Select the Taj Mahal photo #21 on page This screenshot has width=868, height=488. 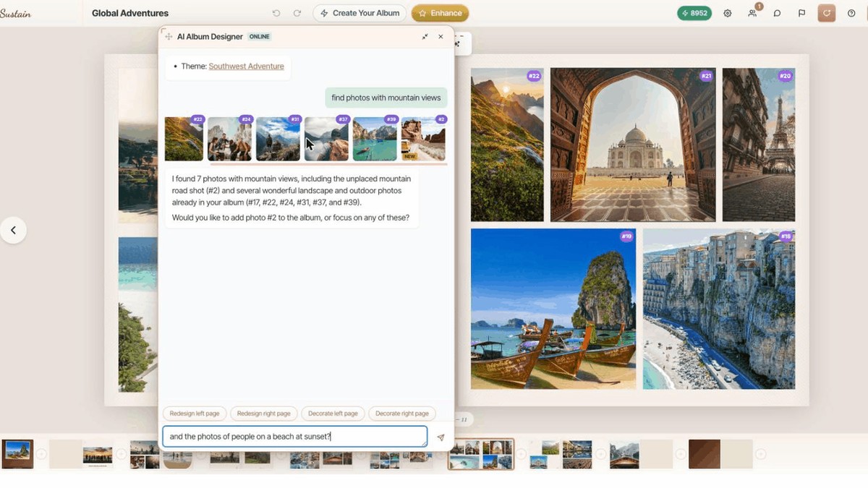(633, 145)
